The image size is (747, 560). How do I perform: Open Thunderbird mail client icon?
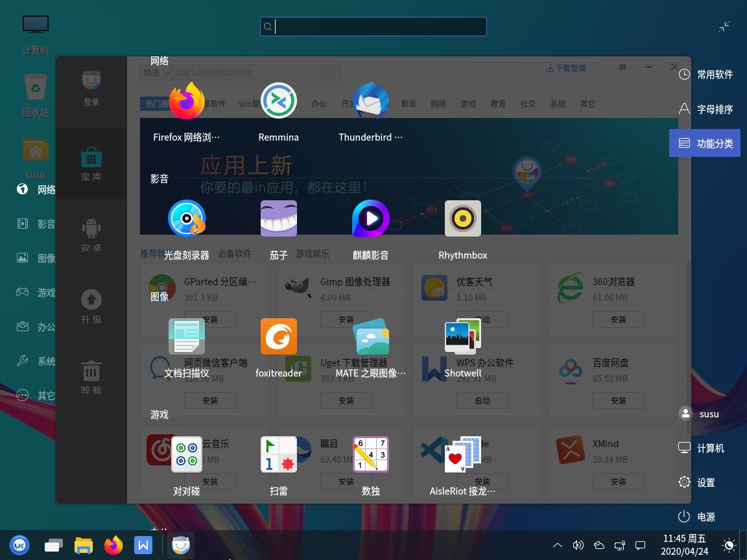pyautogui.click(x=371, y=101)
